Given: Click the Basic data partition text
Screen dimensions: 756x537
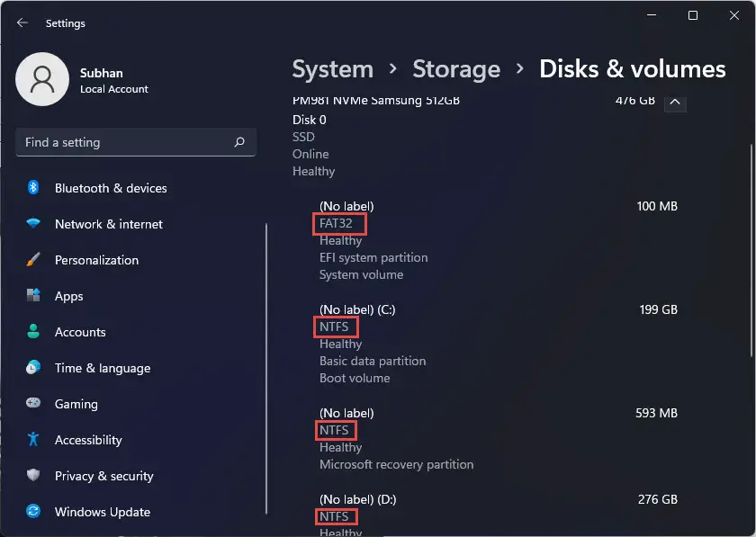Looking at the screenshot, I should [x=373, y=361].
